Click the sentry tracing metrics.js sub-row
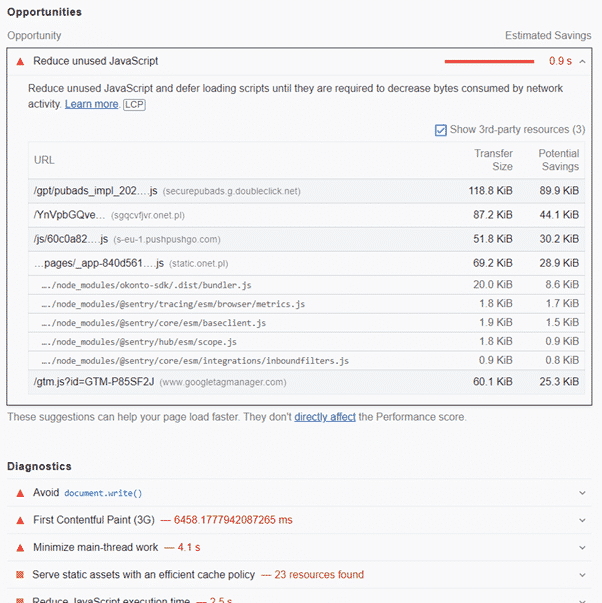The image size is (602, 603). pos(306,304)
